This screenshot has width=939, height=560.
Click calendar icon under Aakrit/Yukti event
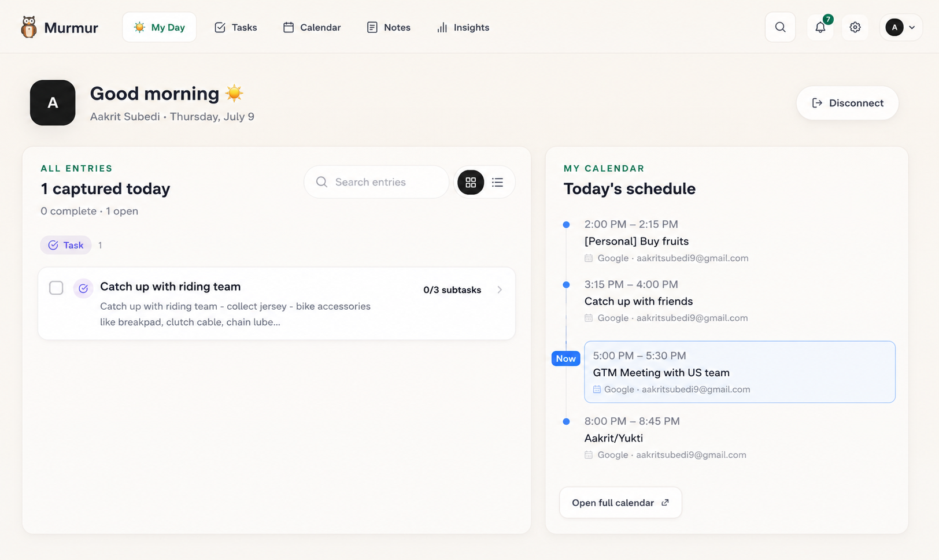589,455
